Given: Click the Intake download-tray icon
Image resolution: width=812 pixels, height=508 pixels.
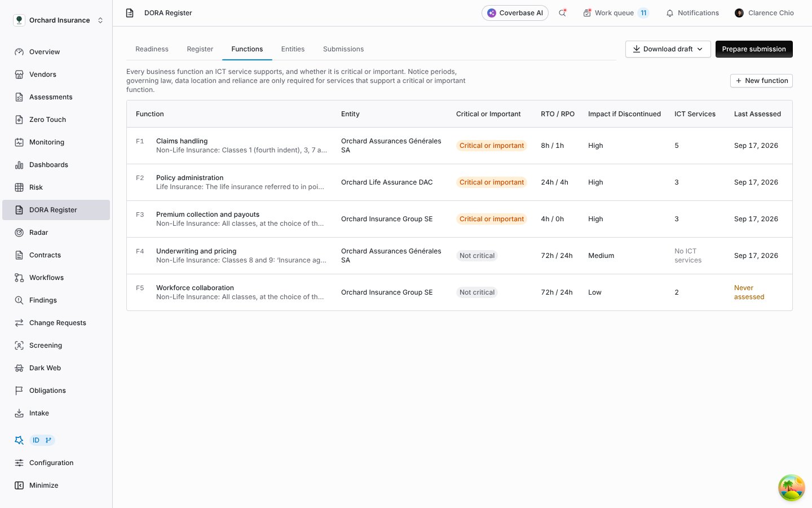Looking at the screenshot, I should pyautogui.click(x=19, y=413).
